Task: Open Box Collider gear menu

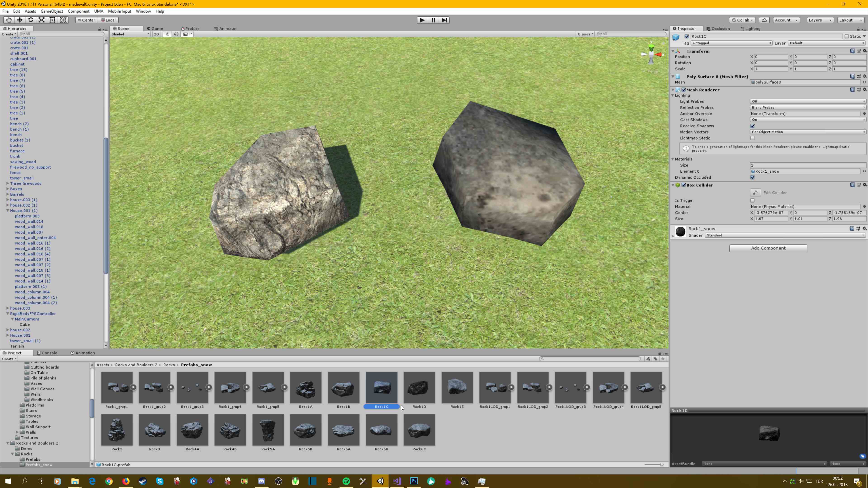Action: [x=864, y=185]
